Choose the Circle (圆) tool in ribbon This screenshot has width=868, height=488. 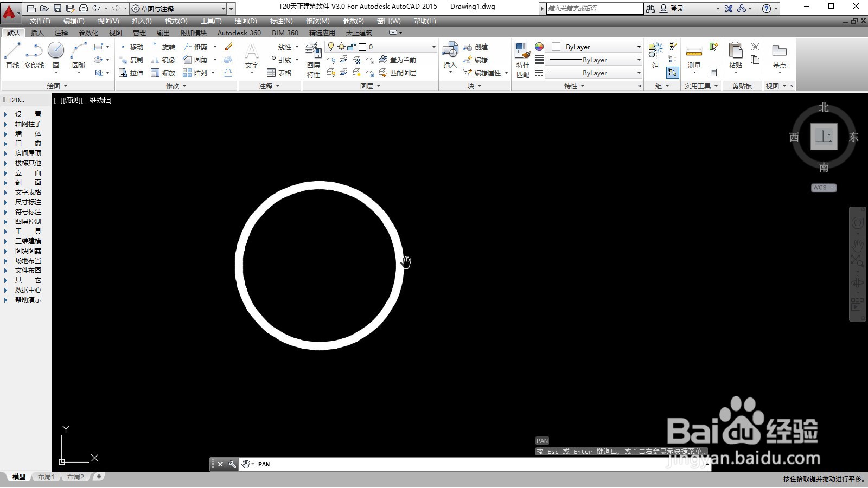click(x=56, y=56)
